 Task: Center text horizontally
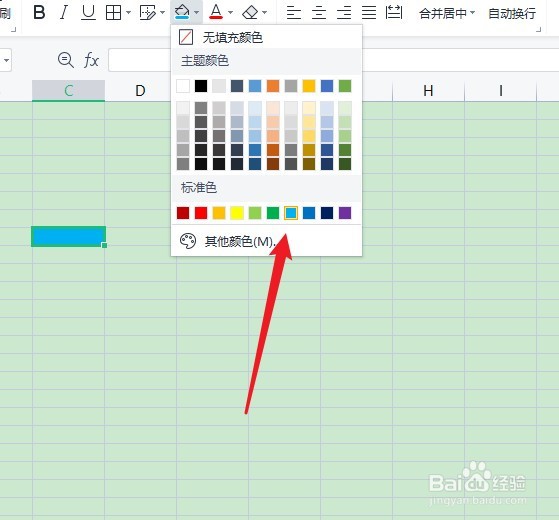pyautogui.click(x=319, y=13)
